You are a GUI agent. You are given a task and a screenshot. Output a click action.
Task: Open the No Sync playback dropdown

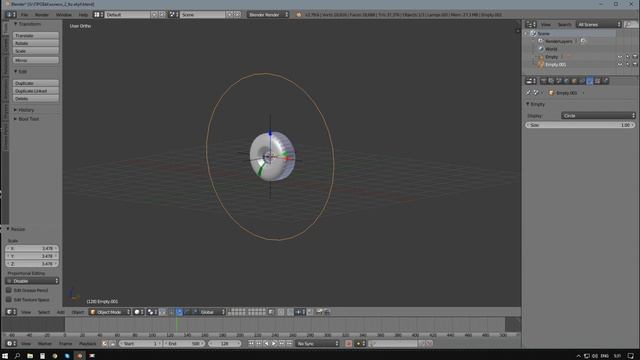click(x=318, y=344)
